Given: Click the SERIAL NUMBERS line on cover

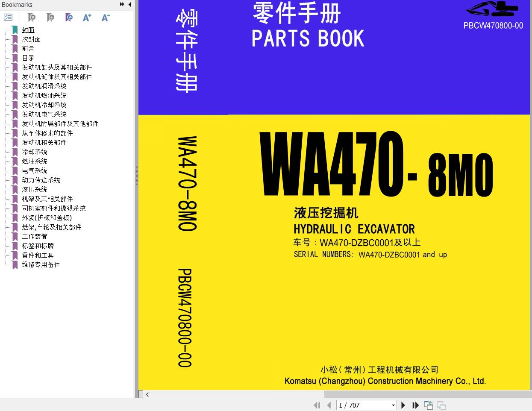Looking at the screenshot, I should (x=370, y=255).
